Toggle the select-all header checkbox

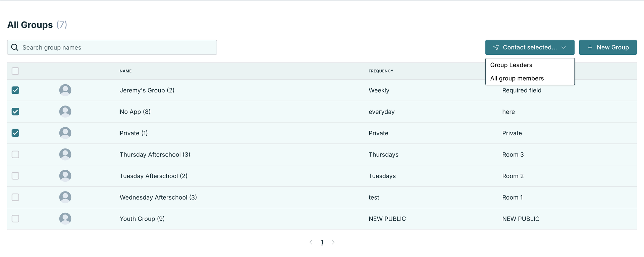pyautogui.click(x=15, y=71)
